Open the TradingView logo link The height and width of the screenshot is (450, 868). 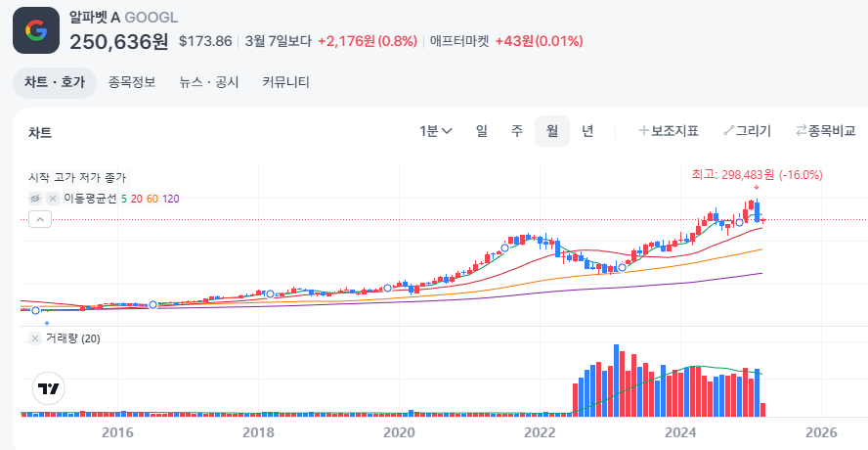[x=48, y=388]
